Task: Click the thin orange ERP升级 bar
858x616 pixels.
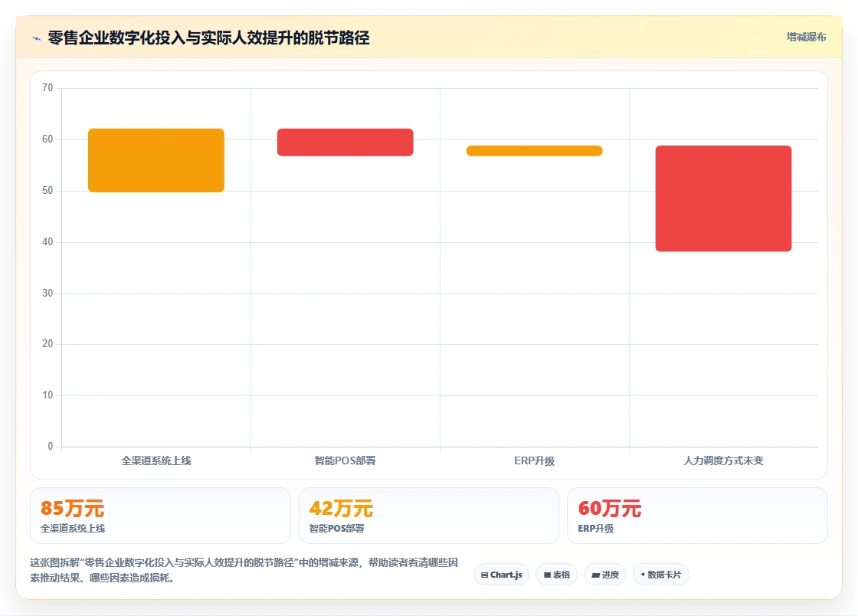Action: pos(534,151)
